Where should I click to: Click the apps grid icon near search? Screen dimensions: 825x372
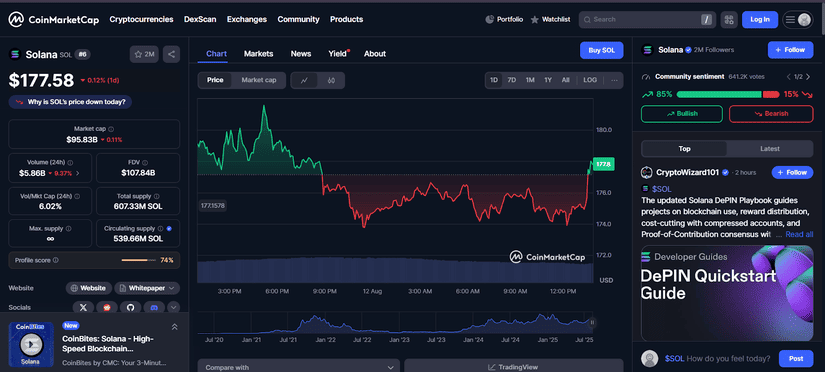729,19
